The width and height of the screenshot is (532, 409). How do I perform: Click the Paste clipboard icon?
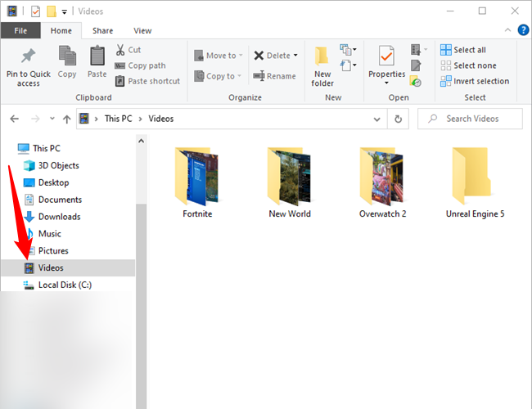97,56
